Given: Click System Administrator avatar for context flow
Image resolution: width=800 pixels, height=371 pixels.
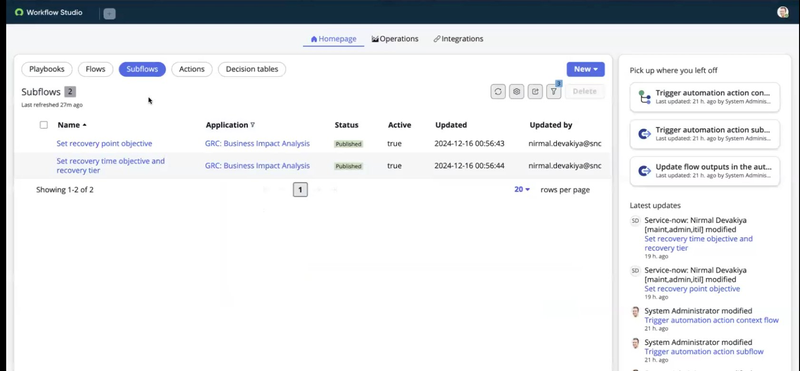Looking at the screenshot, I should (635, 312).
